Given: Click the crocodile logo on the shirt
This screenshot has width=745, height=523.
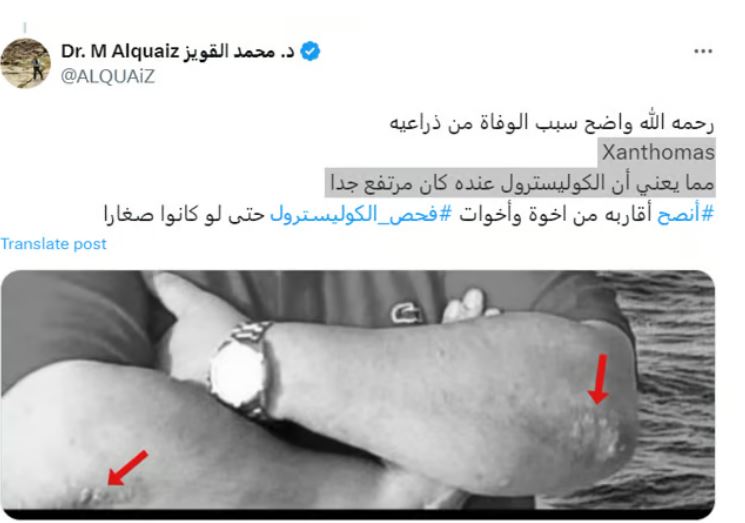Looking at the screenshot, I should click(x=407, y=313).
